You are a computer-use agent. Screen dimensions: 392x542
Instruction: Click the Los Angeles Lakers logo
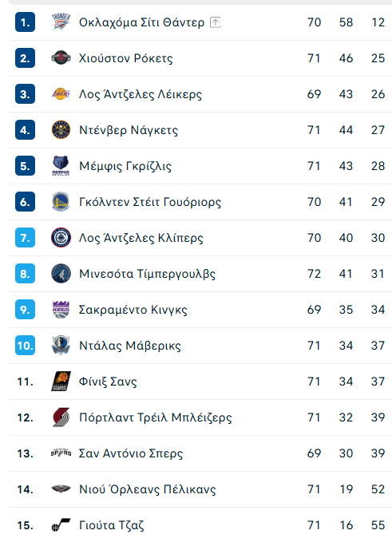pyautogui.click(x=61, y=93)
